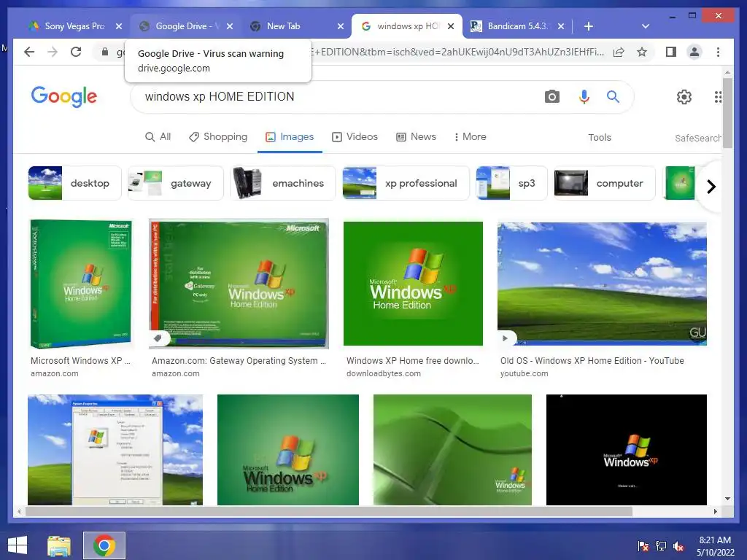Screen dimensions: 747x560
Task: Open Google quick settings gear
Action: (x=684, y=97)
